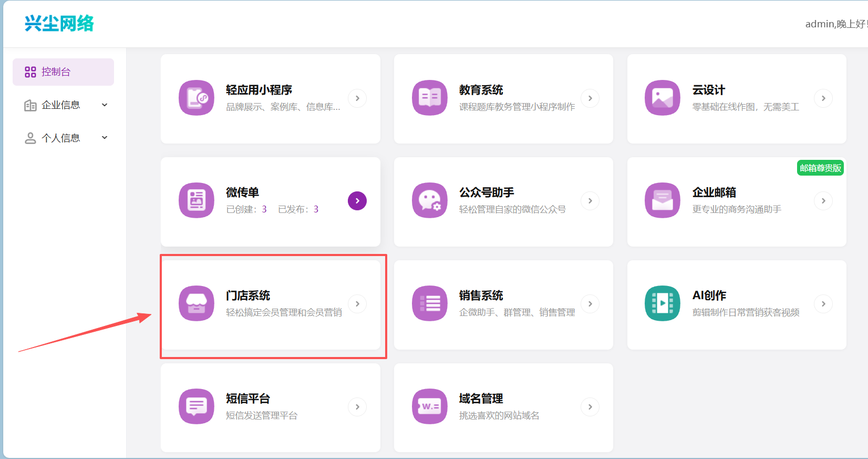Select 控制台 in the sidebar menu

tap(63, 72)
